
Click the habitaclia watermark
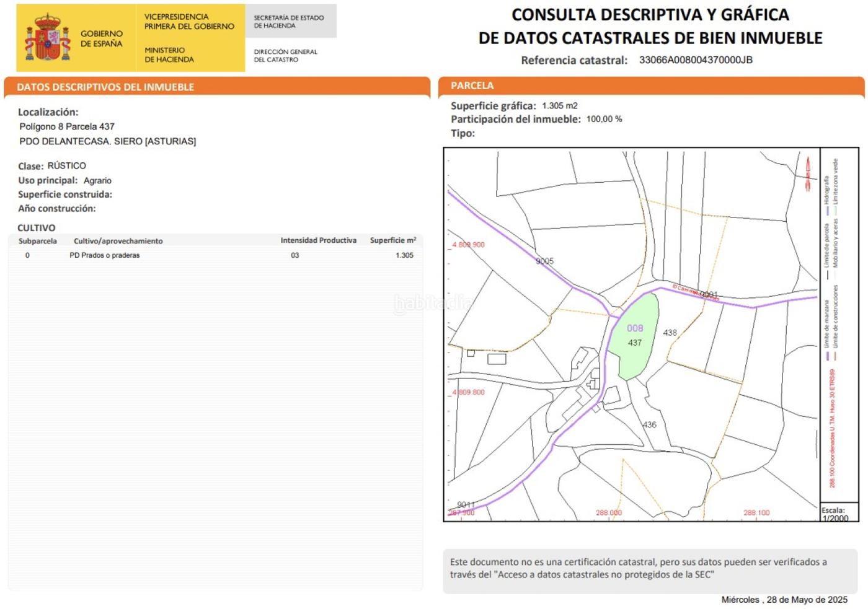(x=433, y=303)
